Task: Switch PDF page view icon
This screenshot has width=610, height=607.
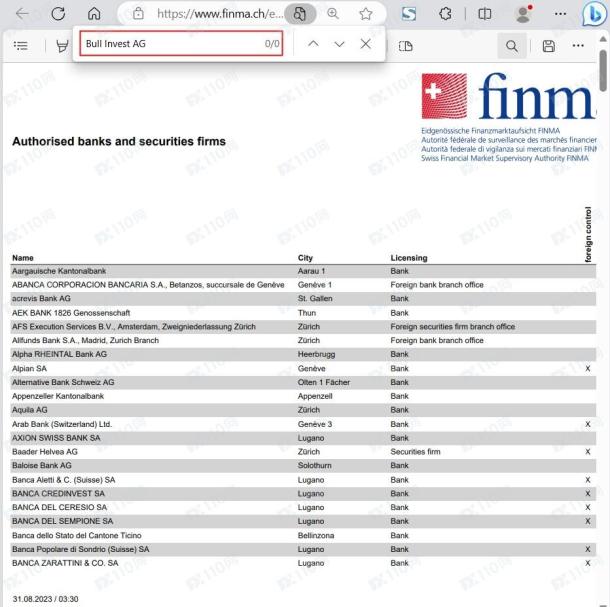Action: click(x=405, y=46)
